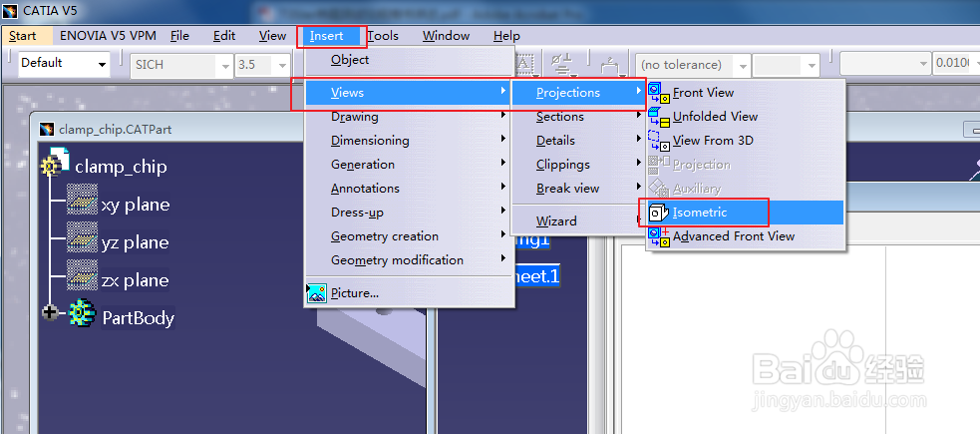
Task: Click the clamp_chip.CATPart window title
Action: 115,130
